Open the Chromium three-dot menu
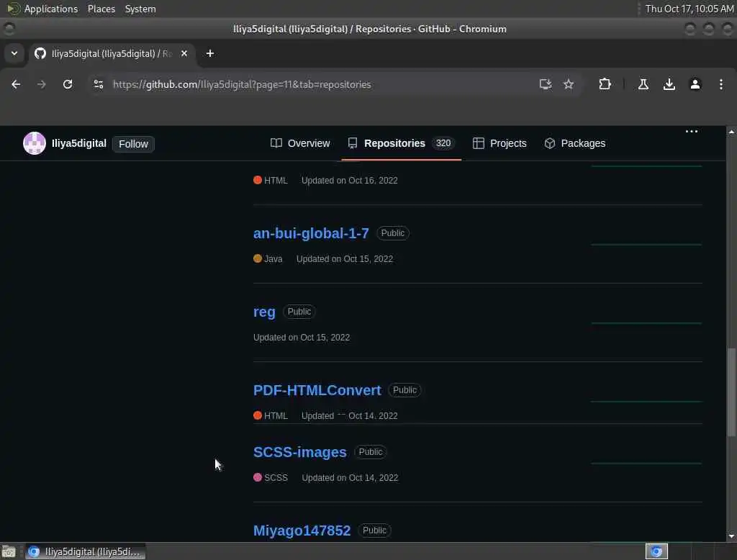737x560 pixels. coord(720,84)
